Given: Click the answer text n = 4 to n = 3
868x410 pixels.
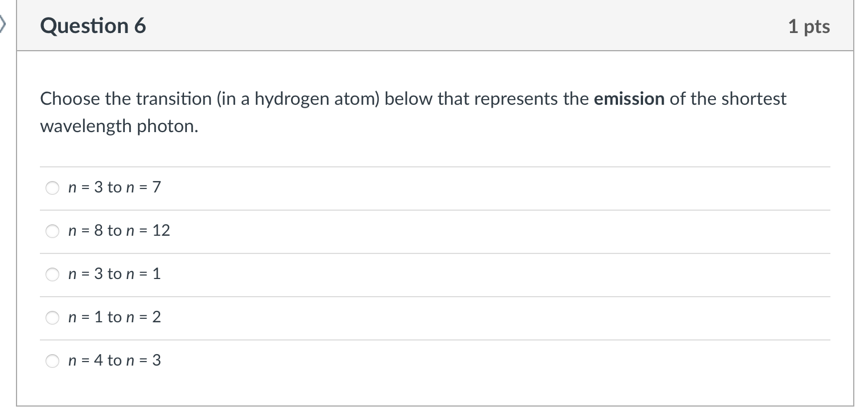Looking at the screenshot, I should pos(114,360).
